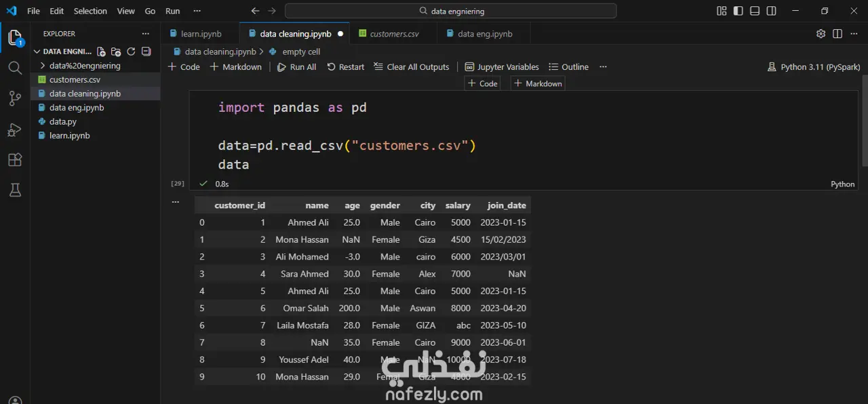Click the data engniering search box
The width and height of the screenshot is (868, 404).
(x=450, y=11)
